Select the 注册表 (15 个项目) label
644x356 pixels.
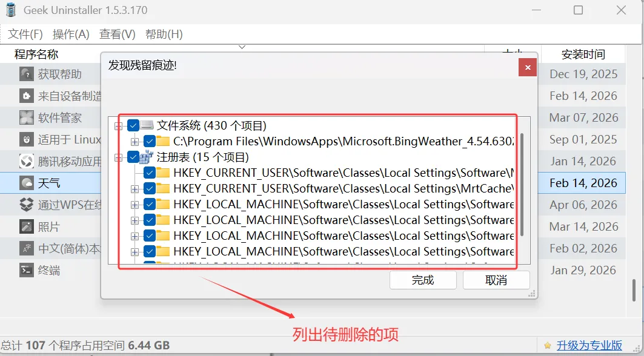[x=203, y=157]
